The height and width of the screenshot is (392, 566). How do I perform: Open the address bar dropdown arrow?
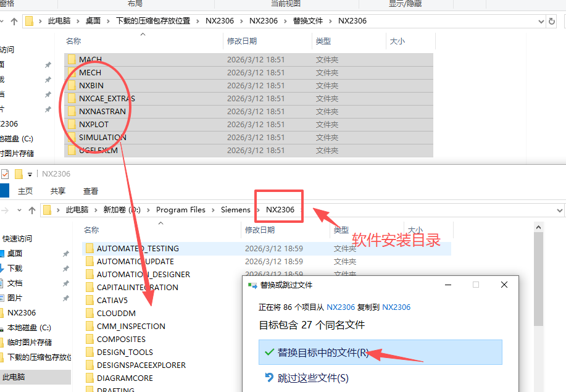[x=542, y=20]
